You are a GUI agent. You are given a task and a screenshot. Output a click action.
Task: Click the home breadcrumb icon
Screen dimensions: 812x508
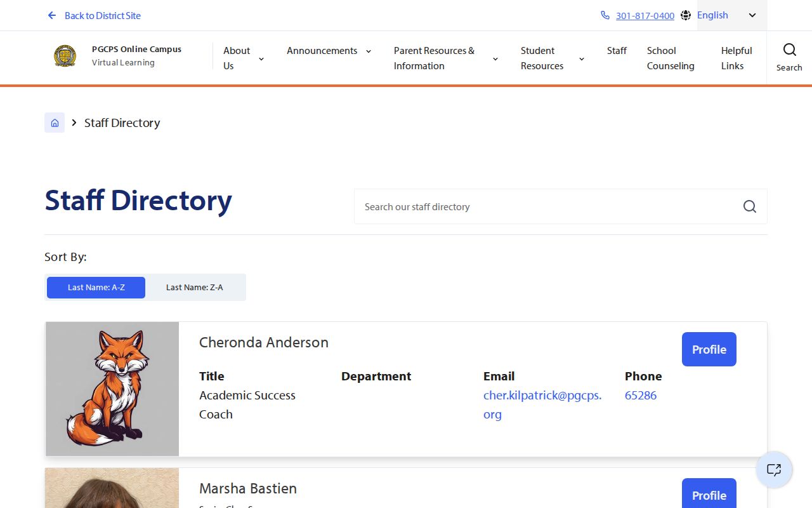(x=55, y=123)
